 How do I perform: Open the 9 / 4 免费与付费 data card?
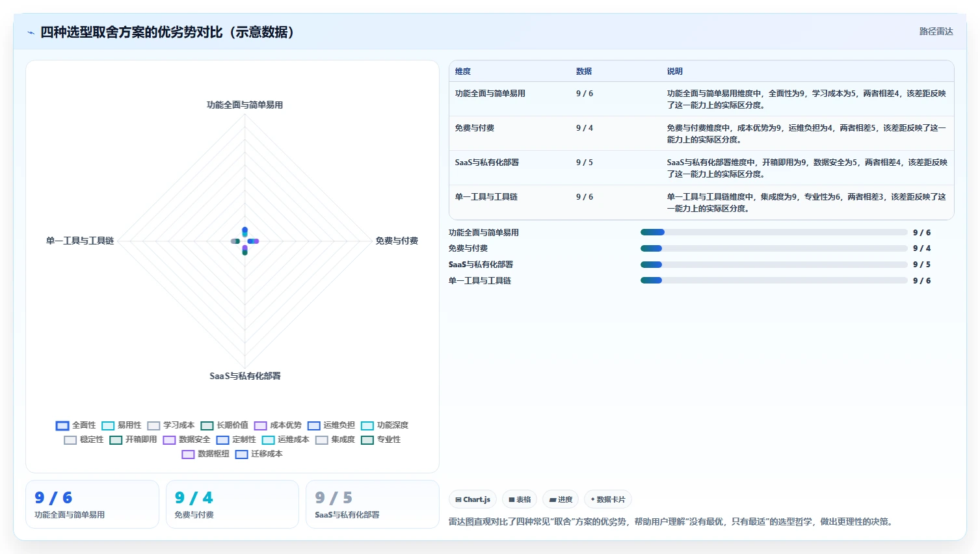tap(232, 505)
